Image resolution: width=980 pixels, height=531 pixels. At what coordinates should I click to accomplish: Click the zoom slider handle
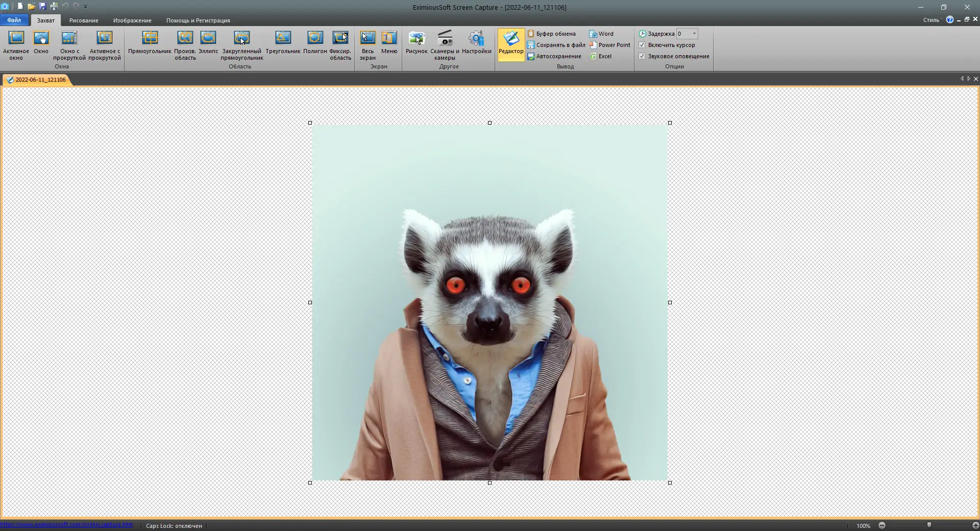pyautogui.click(x=929, y=525)
